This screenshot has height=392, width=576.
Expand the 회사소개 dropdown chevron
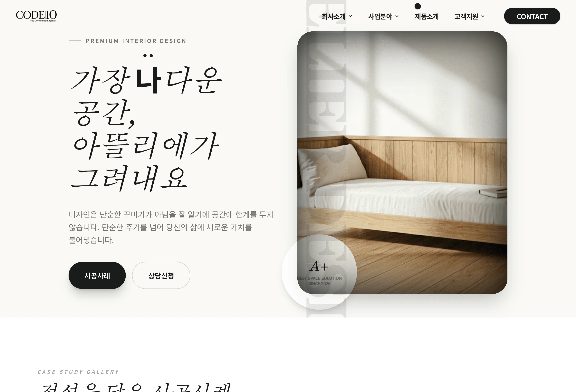click(350, 16)
